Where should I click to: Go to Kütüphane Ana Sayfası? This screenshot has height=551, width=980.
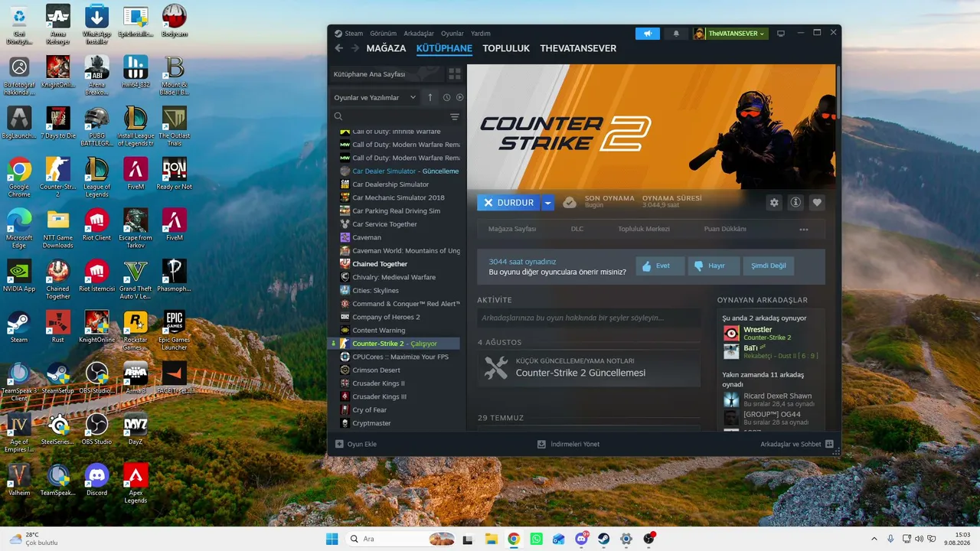(387, 74)
